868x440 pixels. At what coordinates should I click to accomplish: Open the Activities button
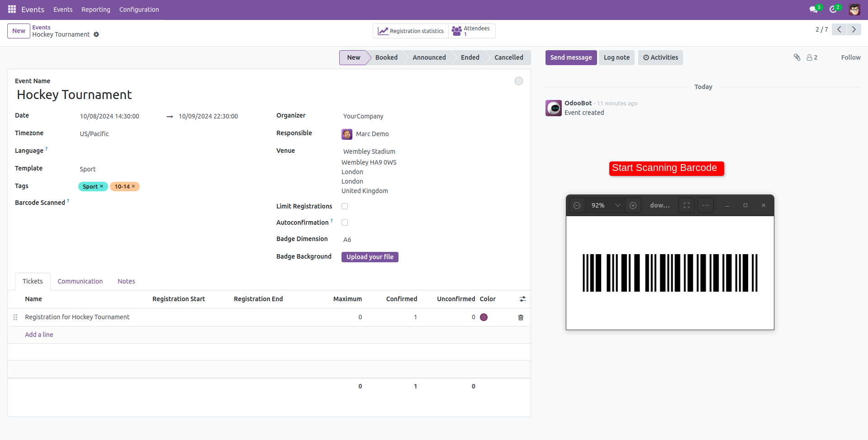pyautogui.click(x=660, y=57)
